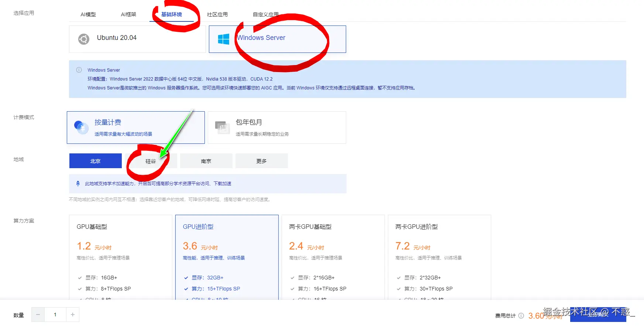Choose the GPU进阶型 plan card
Image resolution: width=644 pixels, height=326 pixels.
point(227,257)
